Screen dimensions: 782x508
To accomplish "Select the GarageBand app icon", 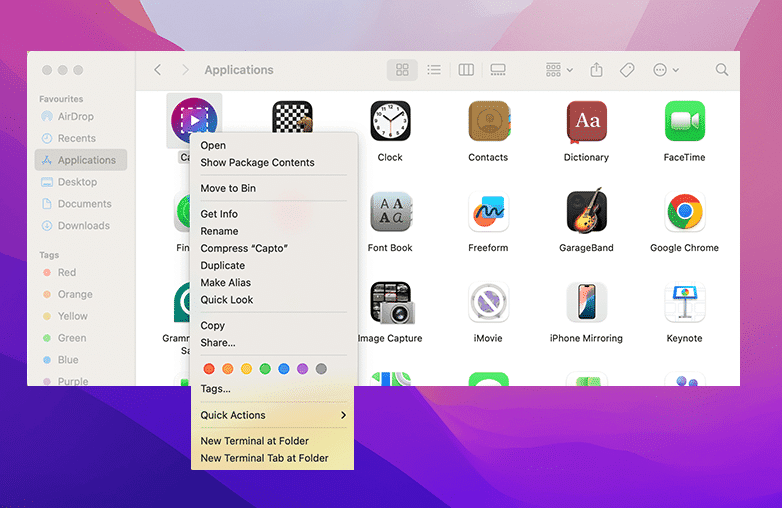I will click(586, 211).
